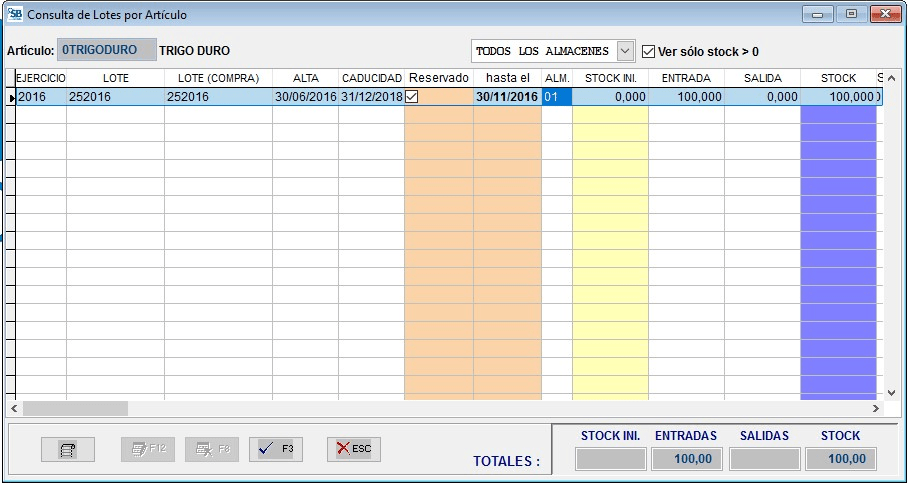
Task: Cancel with the red X ESC button
Action: (354, 450)
